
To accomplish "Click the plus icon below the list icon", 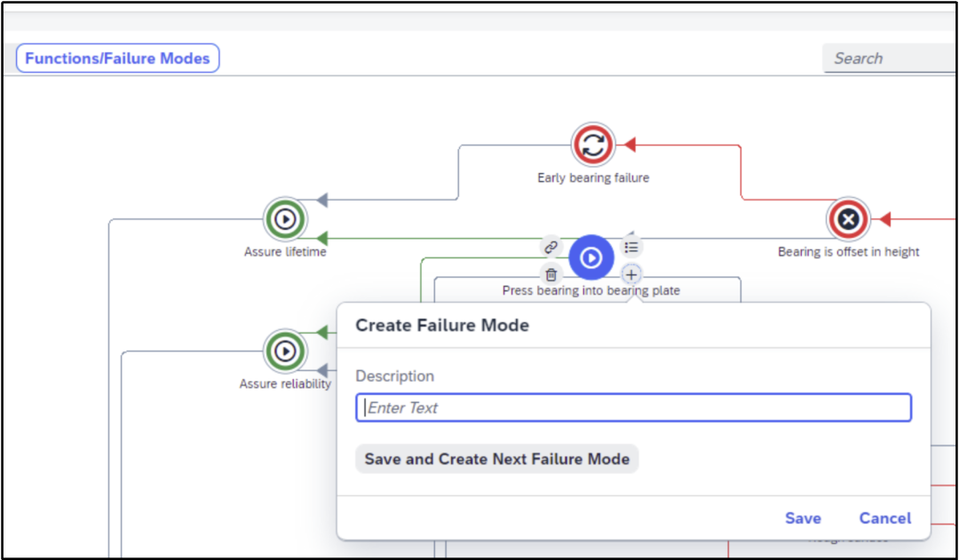I will [631, 275].
